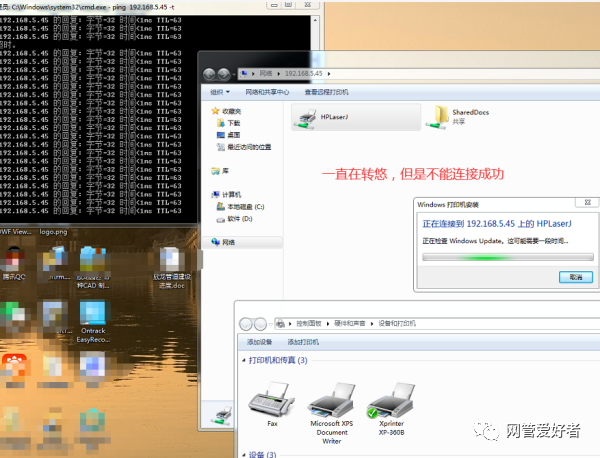Open the 组织 dropdown menu
The image size is (600, 458).
click(x=220, y=92)
